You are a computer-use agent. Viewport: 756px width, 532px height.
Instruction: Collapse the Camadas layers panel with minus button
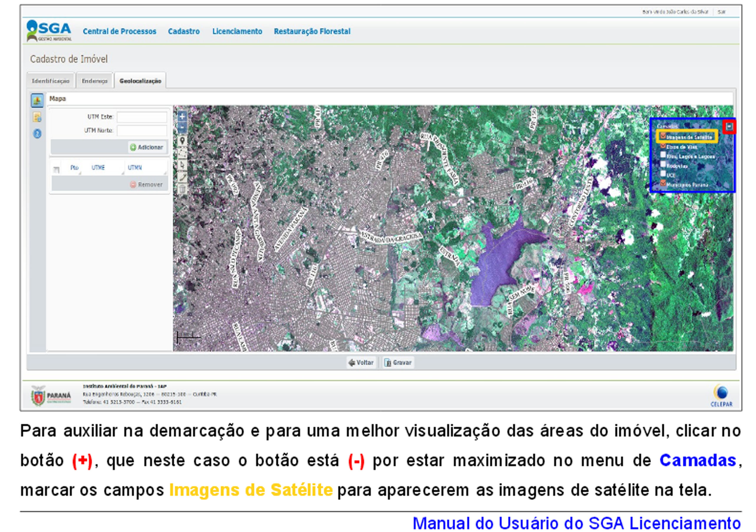coord(729,127)
